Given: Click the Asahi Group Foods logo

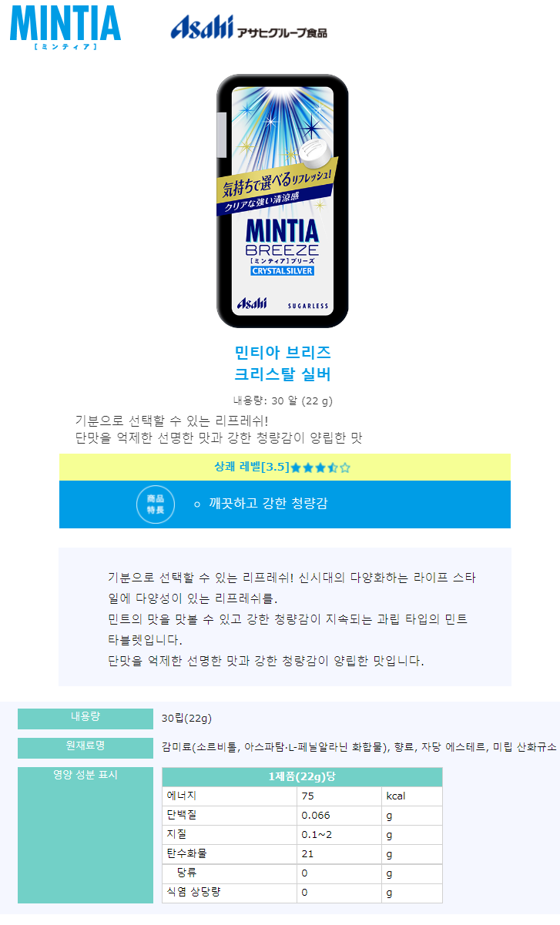Looking at the screenshot, I should pos(249,28).
